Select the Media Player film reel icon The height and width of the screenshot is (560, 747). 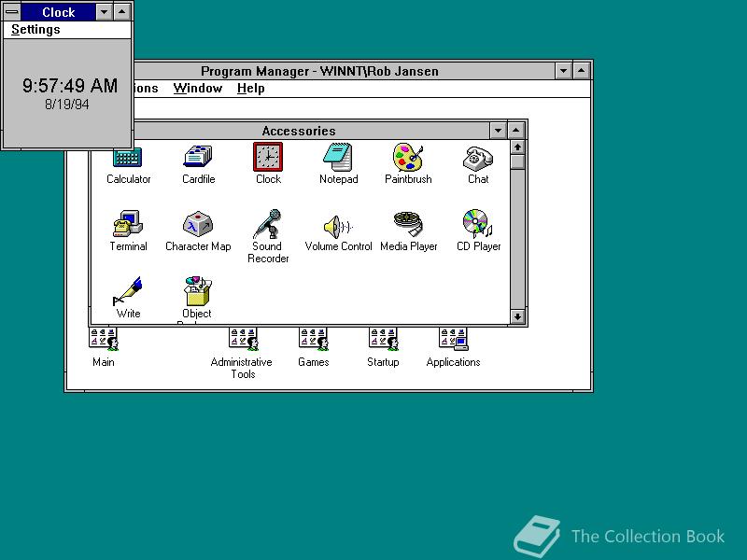coord(408,223)
